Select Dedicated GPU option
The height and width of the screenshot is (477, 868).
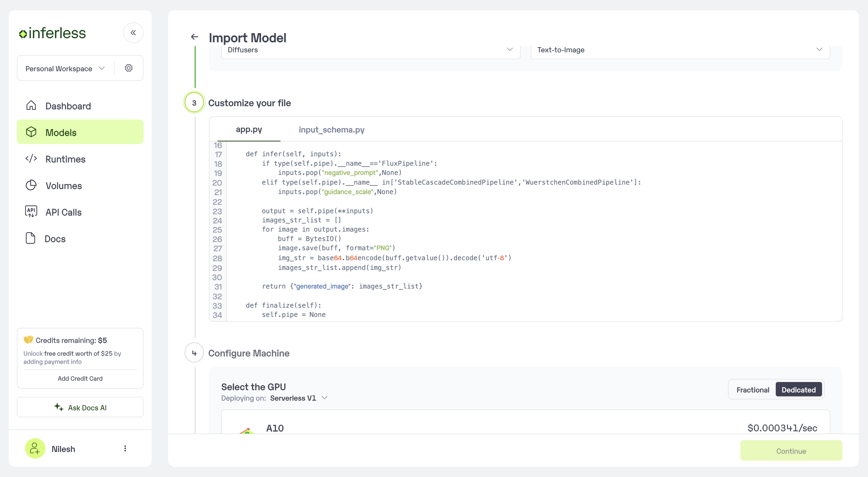click(x=798, y=390)
